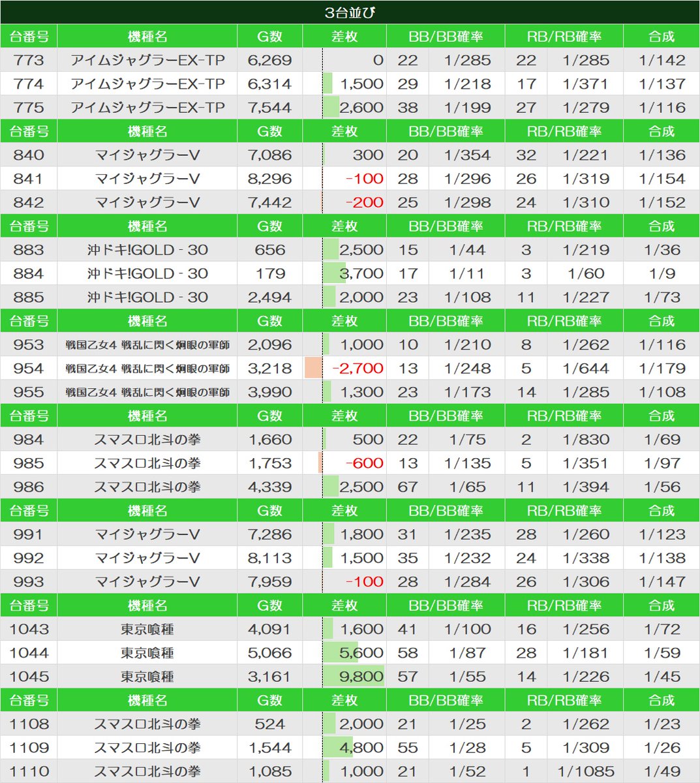Click the G count 2,494
The width and height of the screenshot is (700, 783).
coord(270,297)
